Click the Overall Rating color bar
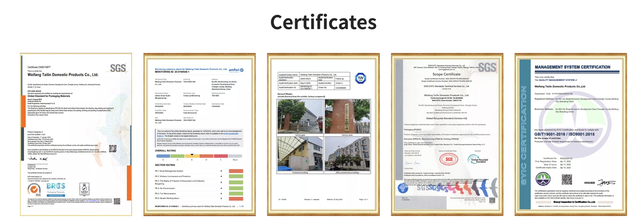Viewport: 644px width, 224px height. tap(199, 156)
